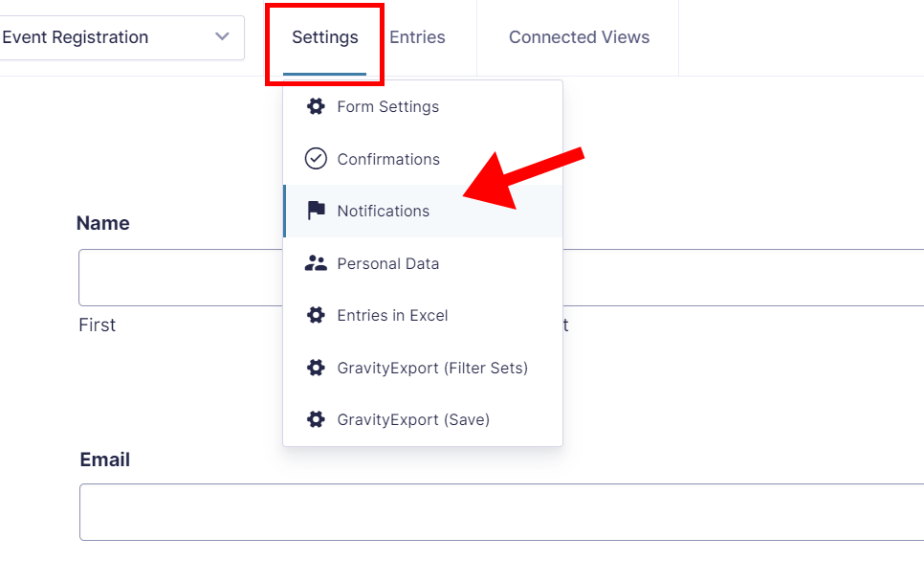
Task: Switch to the Entries tab
Action: [417, 37]
